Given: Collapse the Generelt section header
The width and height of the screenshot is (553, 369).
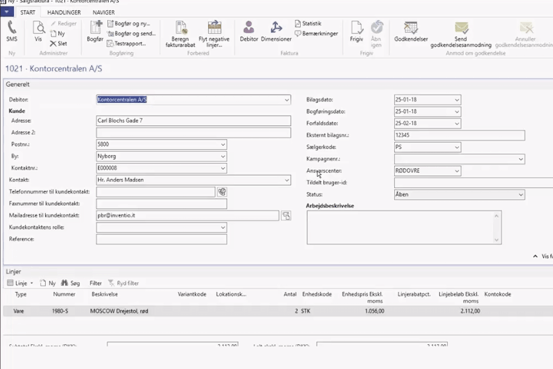Looking at the screenshot, I should click(x=18, y=84).
